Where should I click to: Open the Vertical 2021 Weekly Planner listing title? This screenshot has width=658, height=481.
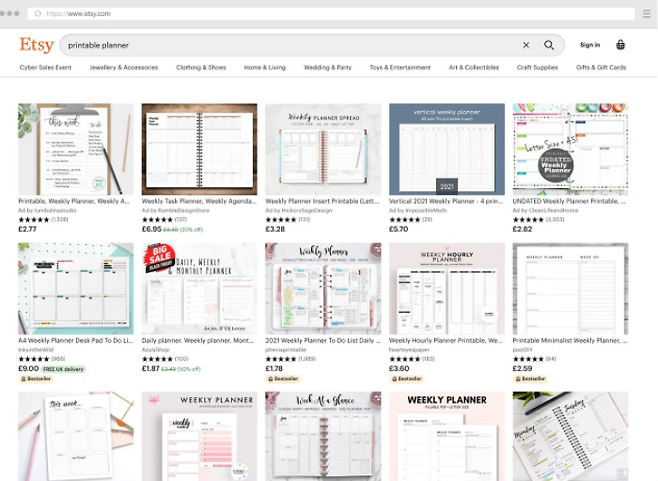446,201
